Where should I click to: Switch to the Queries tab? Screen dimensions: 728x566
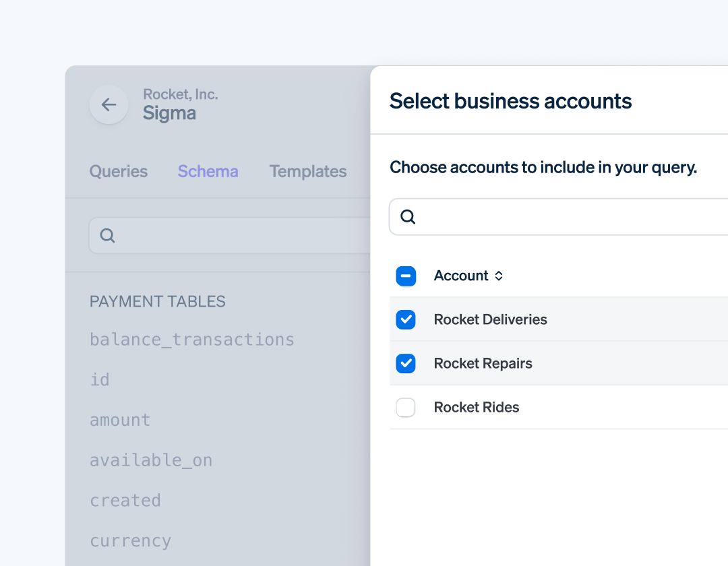pyautogui.click(x=119, y=171)
